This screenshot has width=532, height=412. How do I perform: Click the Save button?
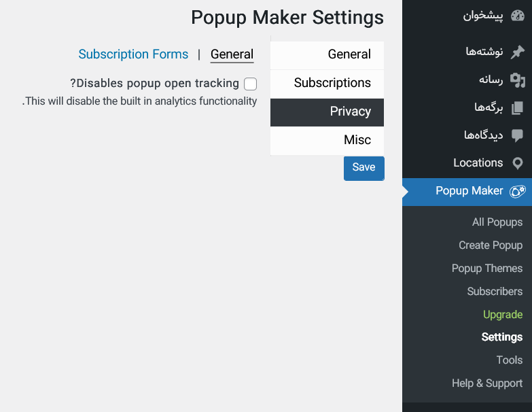click(363, 169)
